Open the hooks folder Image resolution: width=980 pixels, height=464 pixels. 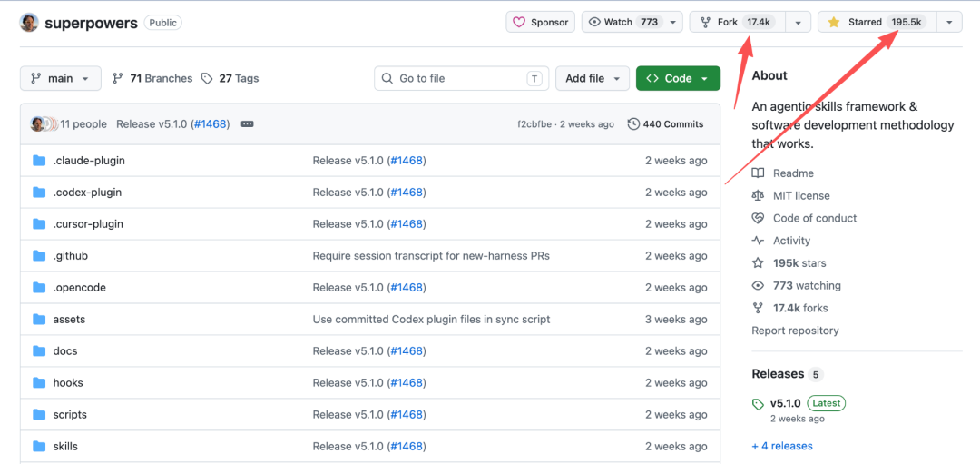coord(67,382)
